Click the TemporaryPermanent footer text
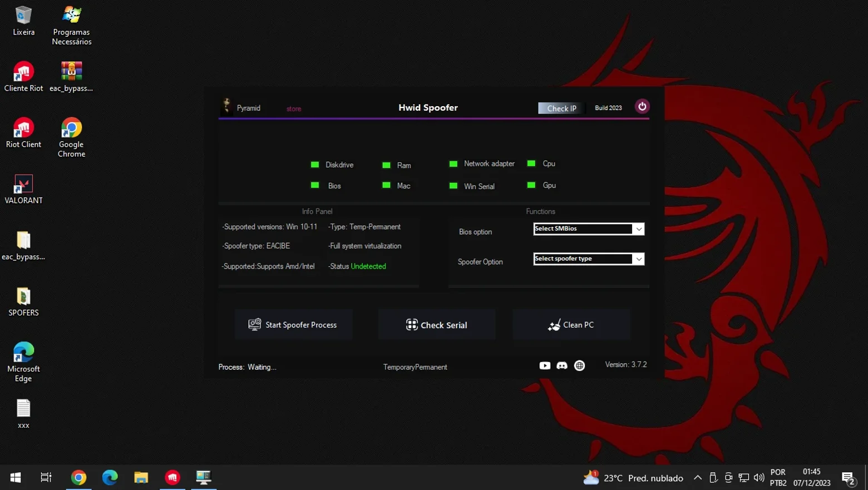 point(415,367)
